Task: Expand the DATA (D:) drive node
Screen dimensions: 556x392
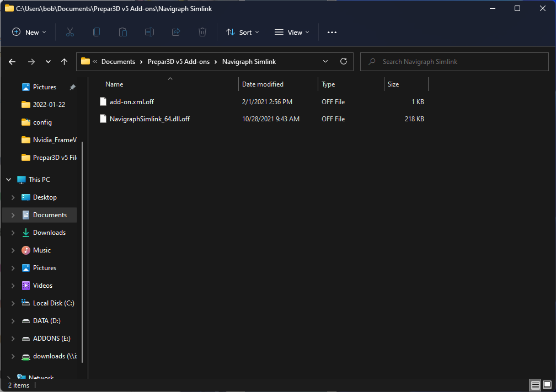Action: pyautogui.click(x=13, y=321)
